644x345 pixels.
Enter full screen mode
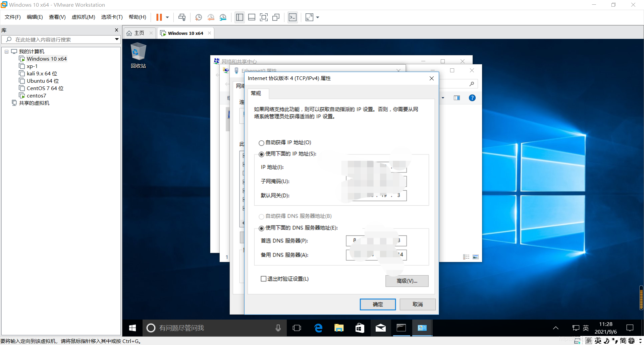tap(264, 17)
